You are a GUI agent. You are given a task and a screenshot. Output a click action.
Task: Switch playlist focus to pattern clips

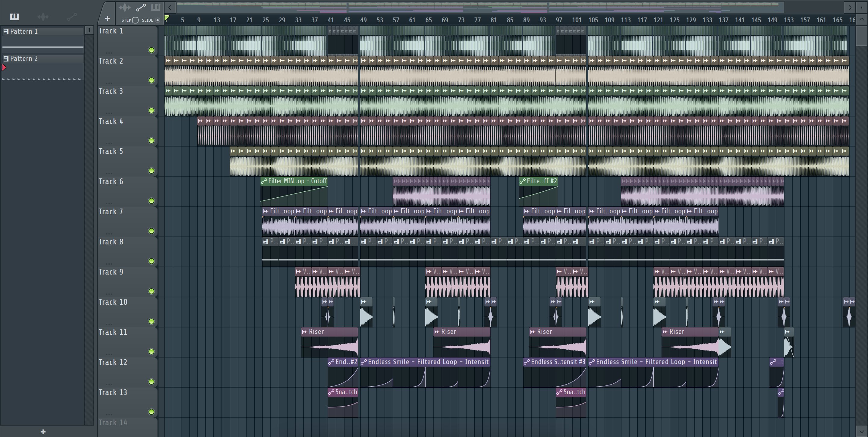click(x=155, y=7)
